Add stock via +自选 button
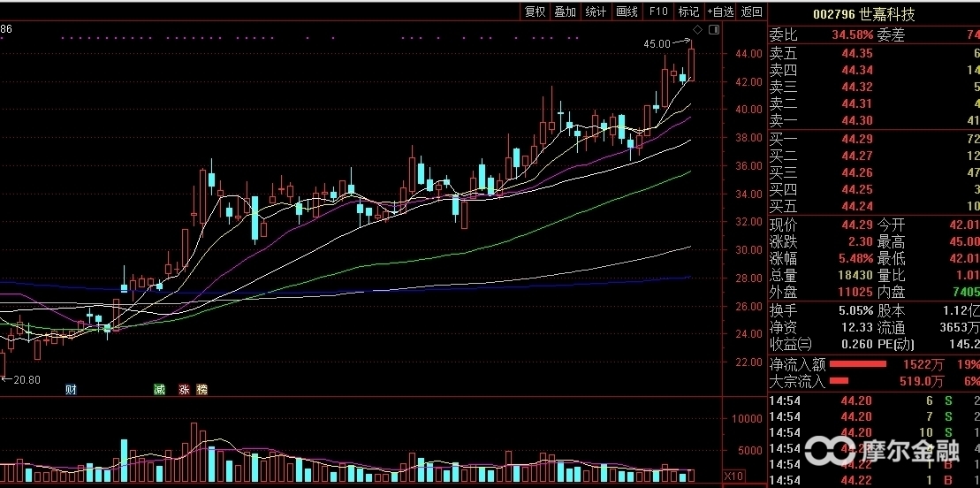 coord(720,11)
